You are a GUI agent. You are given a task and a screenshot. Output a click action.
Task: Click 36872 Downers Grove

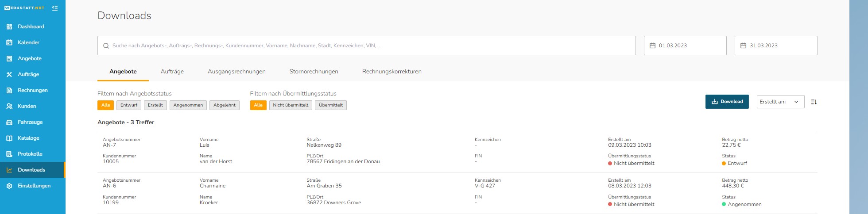[x=334, y=203]
